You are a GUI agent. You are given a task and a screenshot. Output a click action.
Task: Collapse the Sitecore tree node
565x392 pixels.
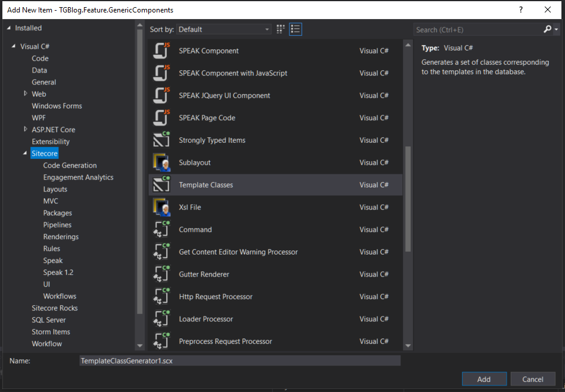click(25, 153)
